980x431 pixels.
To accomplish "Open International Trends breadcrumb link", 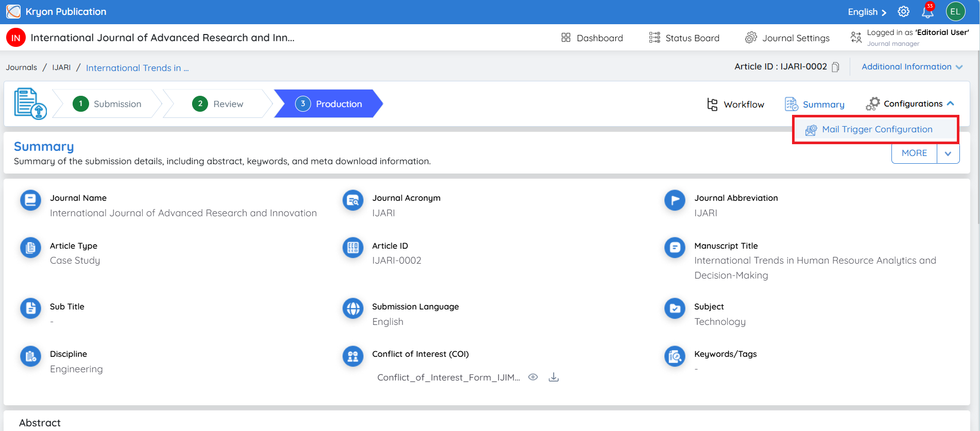I will (x=137, y=68).
